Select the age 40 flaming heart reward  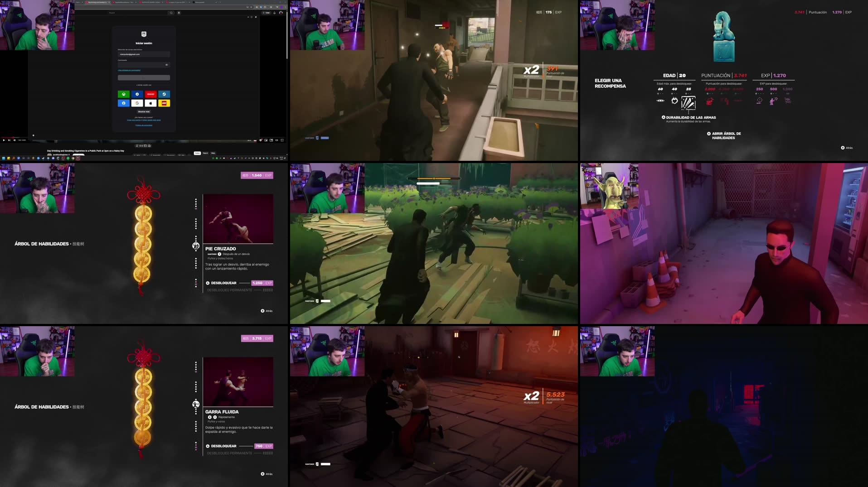(674, 101)
